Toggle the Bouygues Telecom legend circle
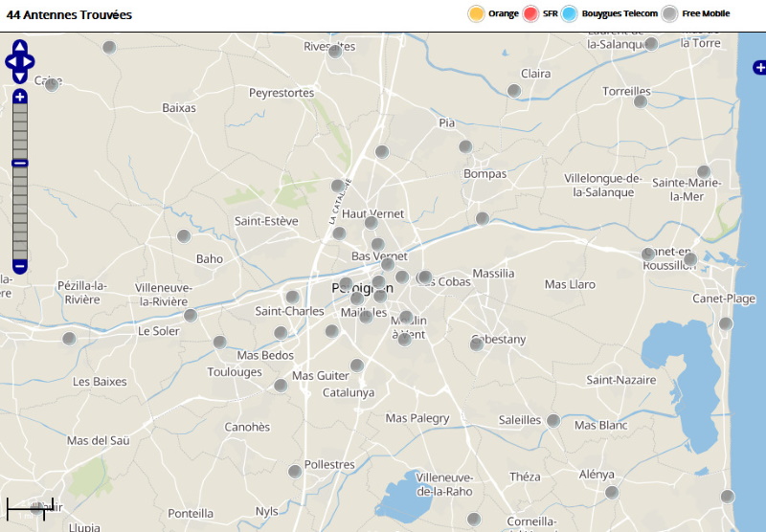This screenshot has width=766, height=532. point(569,13)
